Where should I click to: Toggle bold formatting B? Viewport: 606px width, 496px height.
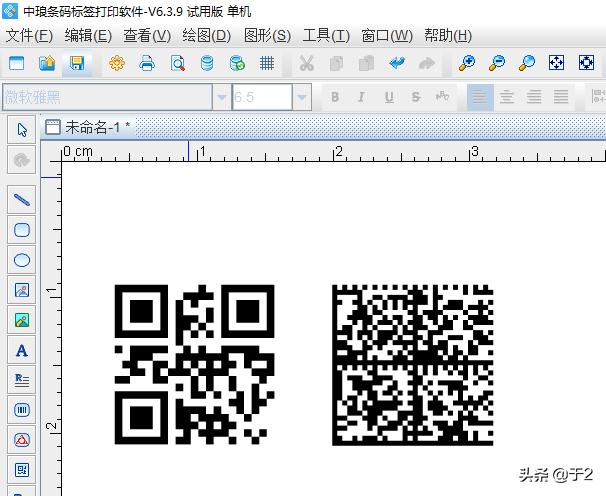335,97
